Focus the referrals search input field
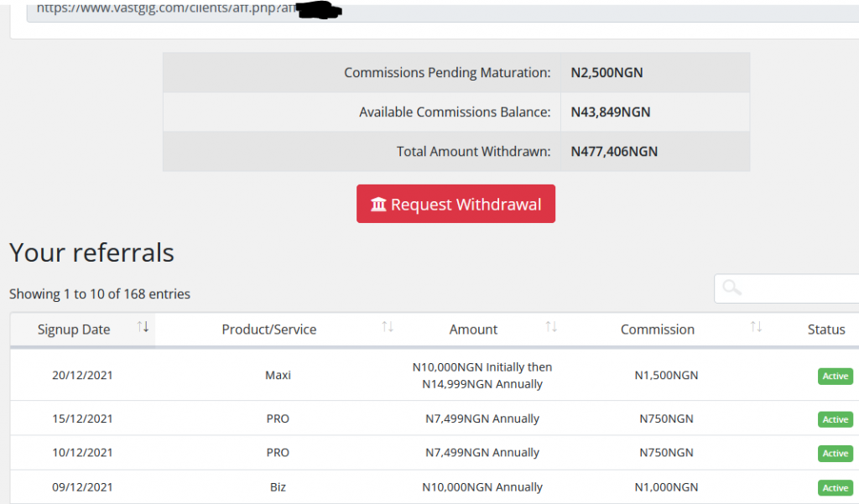Viewport: 859px width, 504px height. click(797, 288)
